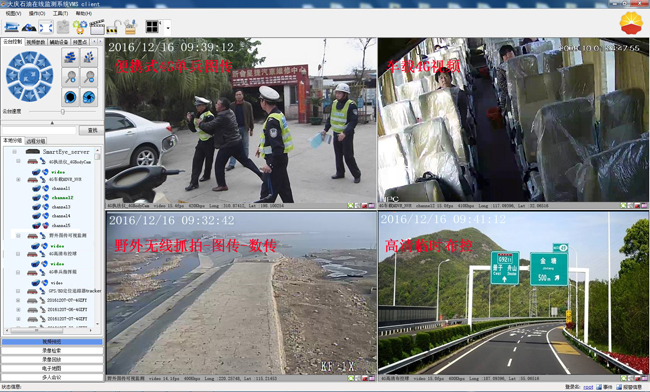Image resolution: width=650 pixels, height=392 pixels.
Task: Click the 查找 search button
Action: (x=91, y=131)
